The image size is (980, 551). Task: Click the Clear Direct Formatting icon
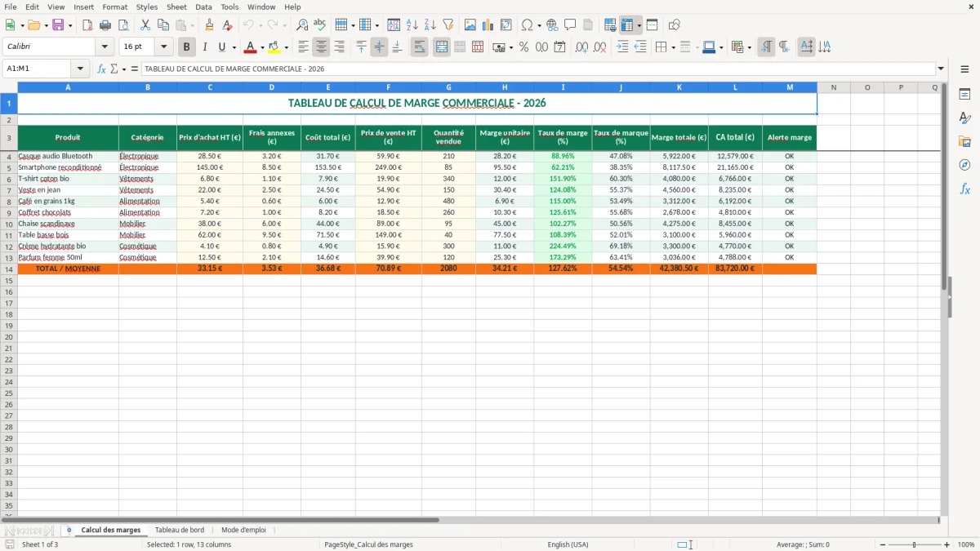click(x=227, y=25)
